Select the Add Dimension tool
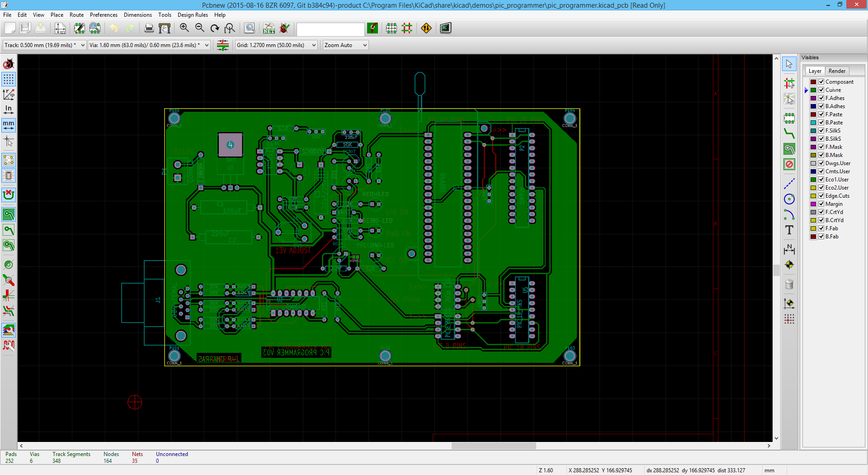The height and width of the screenshot is (475, 868). (789, 249)
